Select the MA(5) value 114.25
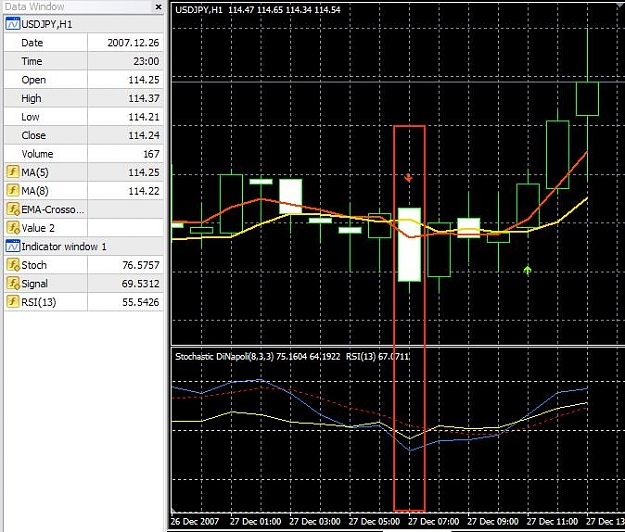The height and width of the screenshot is (532, 625). pos(143,173)
